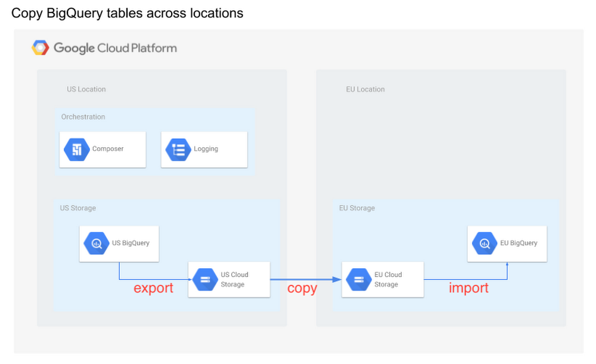The width and height of the screenshot is (596, 364).
Task: Select the Composer hexagon icon
Action: 76,149
